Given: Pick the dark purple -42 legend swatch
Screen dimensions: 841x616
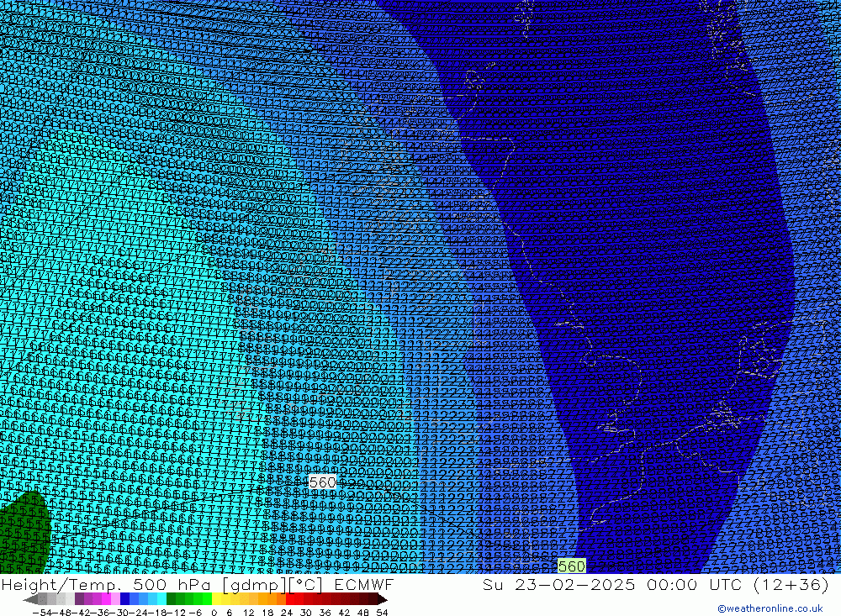Looking at the screenshot, I should (x=79, y=599).
